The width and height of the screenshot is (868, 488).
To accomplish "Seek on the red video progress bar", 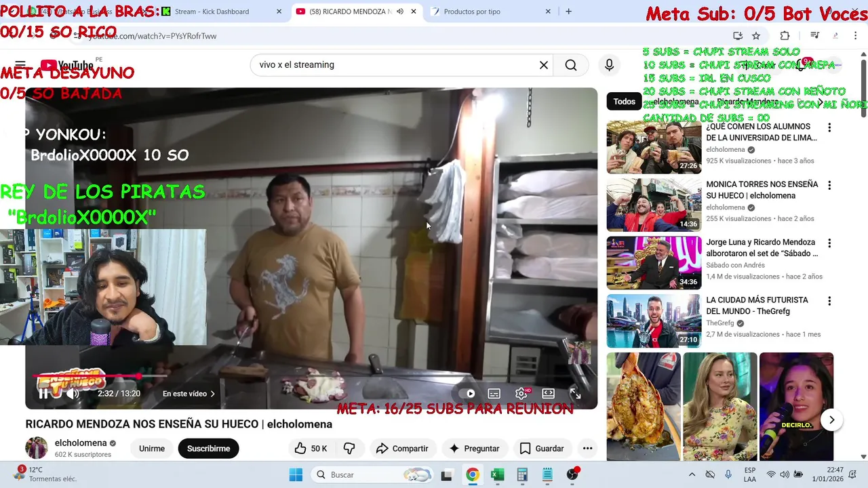I will pyautogui.click(x=99, y=375).
